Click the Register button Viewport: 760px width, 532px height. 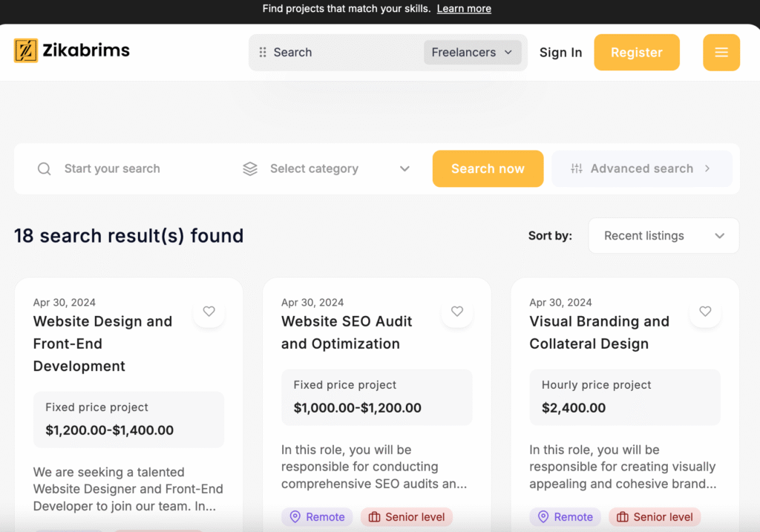tap(636, 53)
